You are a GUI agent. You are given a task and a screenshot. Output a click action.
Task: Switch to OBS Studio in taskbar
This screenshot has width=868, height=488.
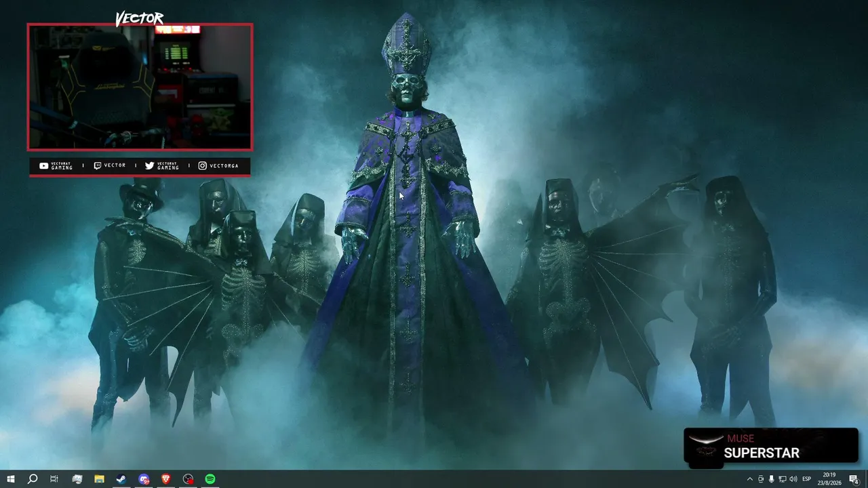(x=188, y=479)
